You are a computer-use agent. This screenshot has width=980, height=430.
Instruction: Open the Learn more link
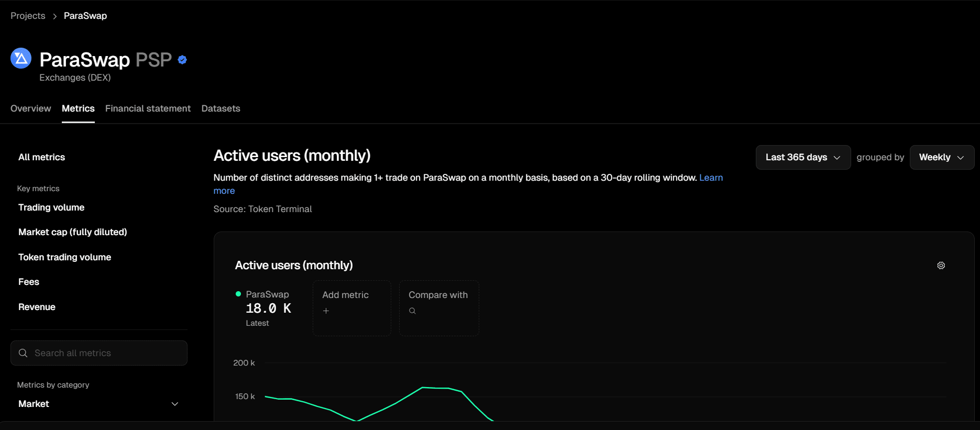(x=711, y=178)
